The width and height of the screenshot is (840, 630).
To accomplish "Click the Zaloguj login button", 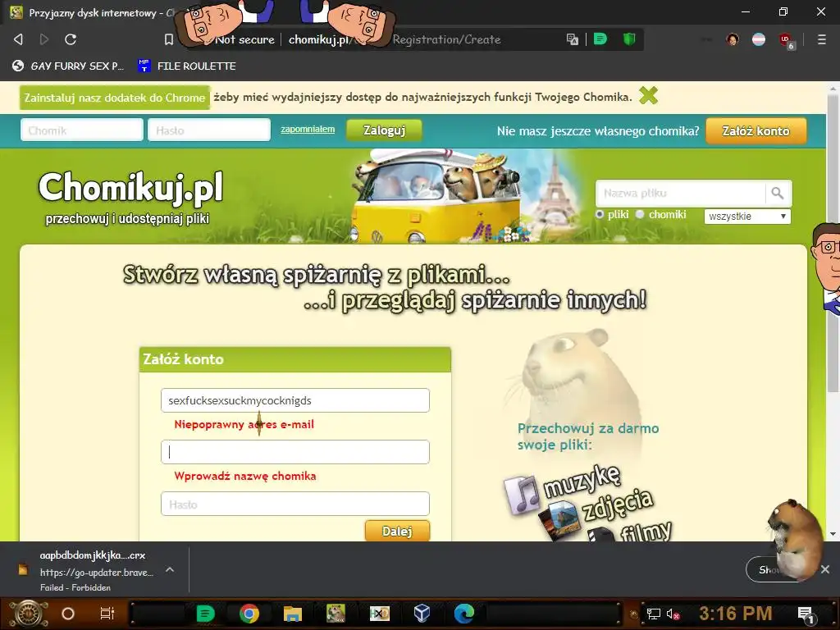I will (x=384, y=130).
